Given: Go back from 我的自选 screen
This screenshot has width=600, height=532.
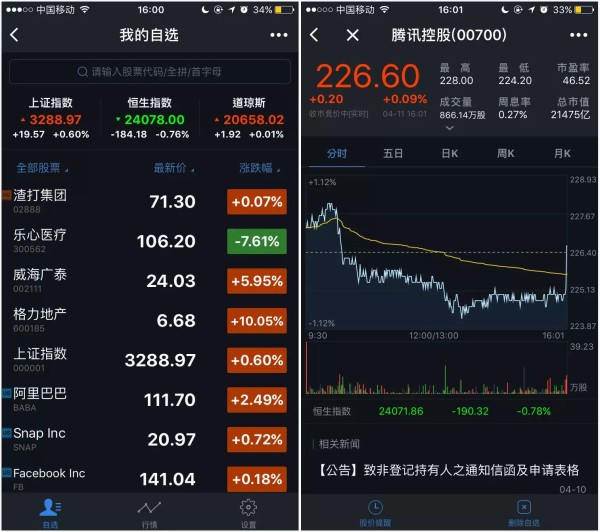Looking at the screenshot, I should [x=15, y=35].
